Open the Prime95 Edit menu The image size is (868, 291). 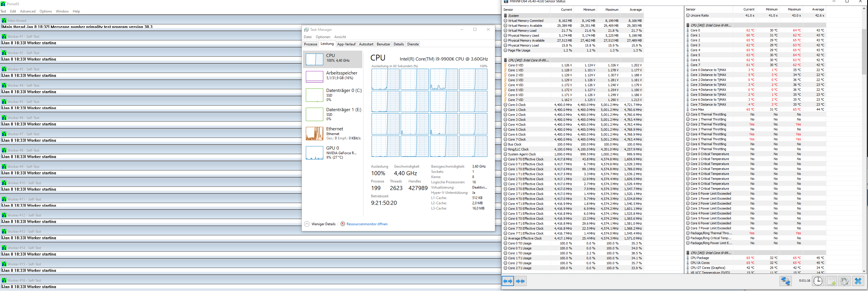[13, 11]
